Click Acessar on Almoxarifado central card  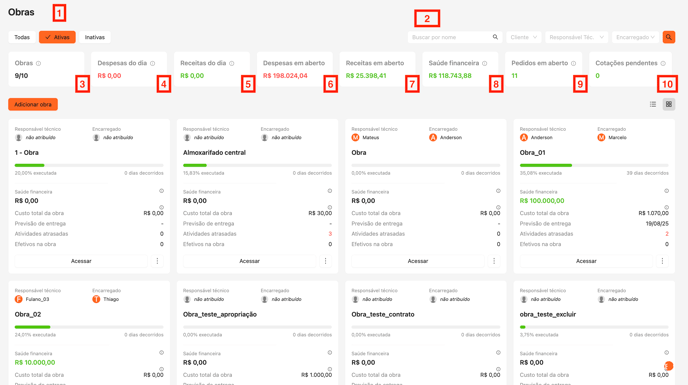[x=249, y=261]
